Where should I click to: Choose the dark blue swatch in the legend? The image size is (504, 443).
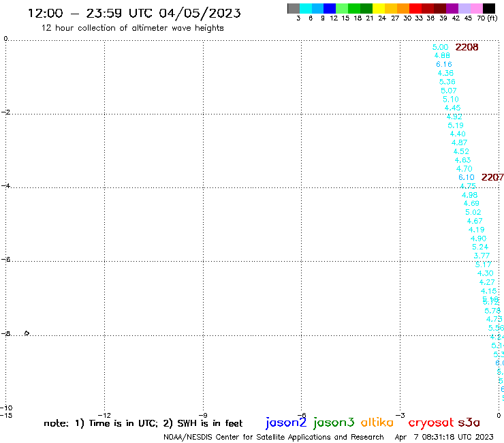click(x=330, y=8)
